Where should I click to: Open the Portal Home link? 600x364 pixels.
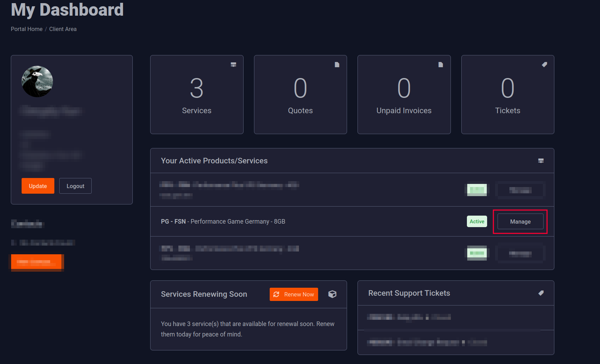[26, 29]
